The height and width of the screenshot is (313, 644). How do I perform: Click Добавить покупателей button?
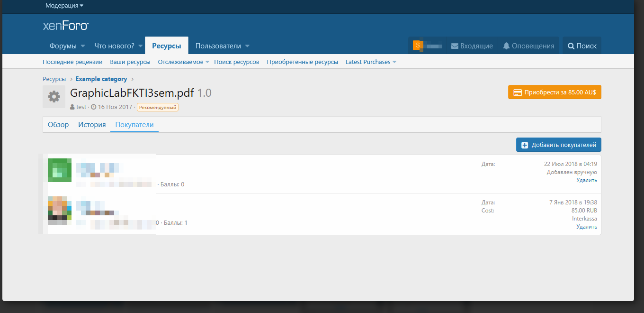click(x=559, y=145)
